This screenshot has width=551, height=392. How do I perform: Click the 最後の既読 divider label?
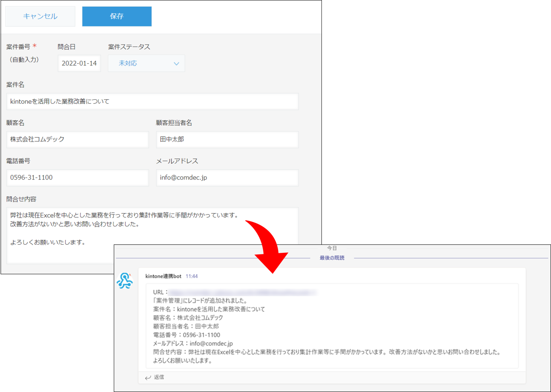[x=332, y=258]
